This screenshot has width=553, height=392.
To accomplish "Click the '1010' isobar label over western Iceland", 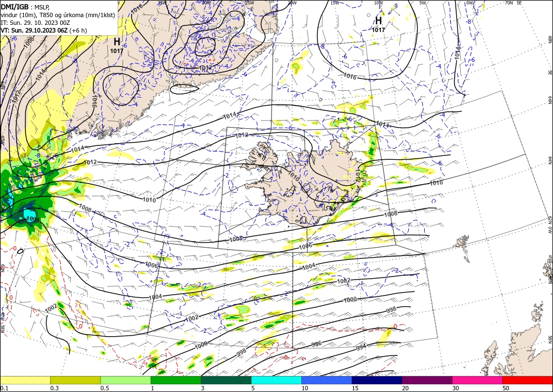I will pos(294,175).
